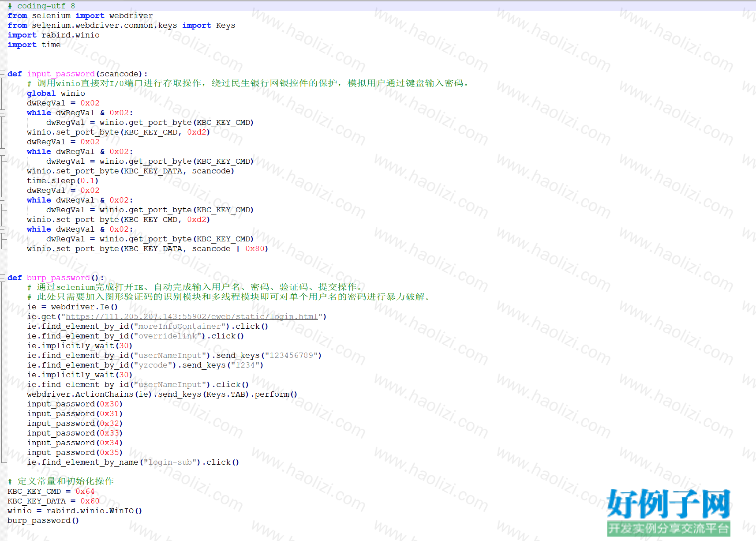
Task: Click the webdriver.ActionChains Keys.TAB line
Action: [x=162, y=394]
